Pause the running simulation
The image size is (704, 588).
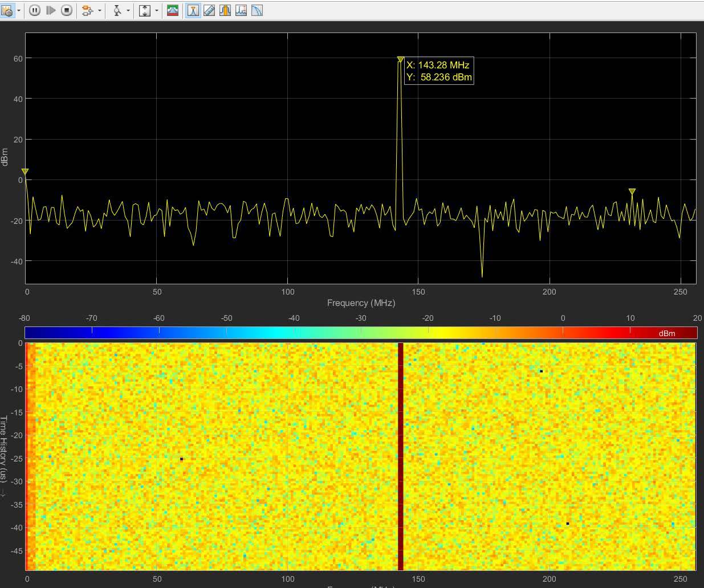coord(35,10)
